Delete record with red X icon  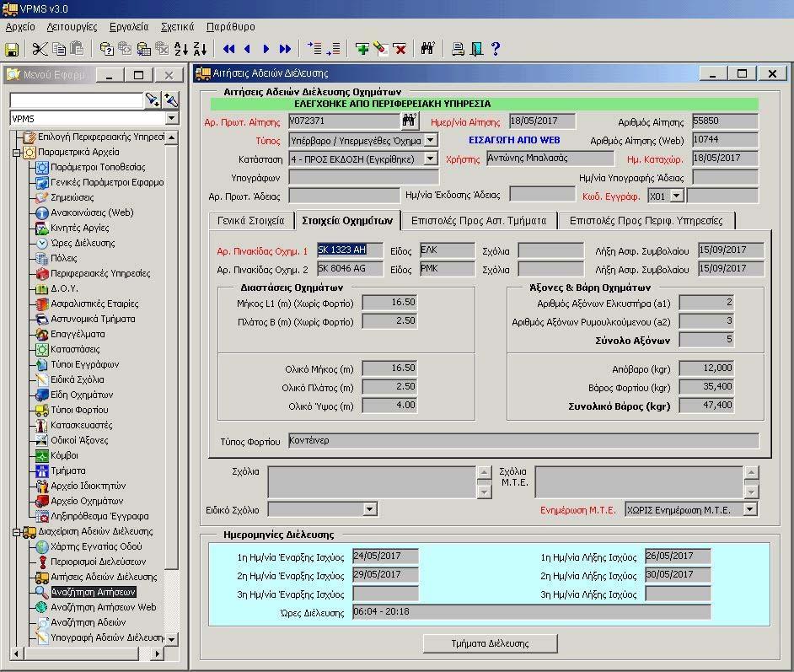(400, 49)
